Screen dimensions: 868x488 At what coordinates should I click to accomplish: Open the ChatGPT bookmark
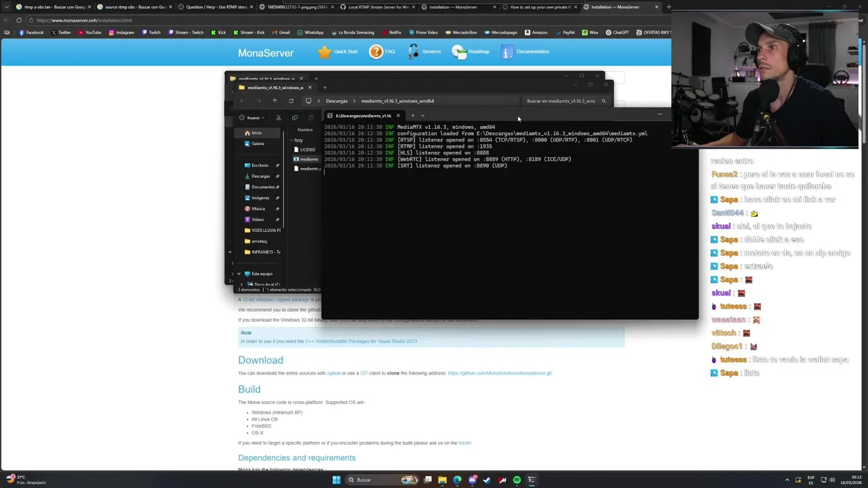(617, 33)
